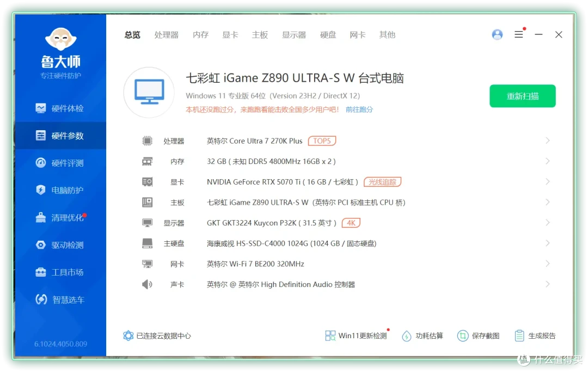Click the Win11更新检测 icon
Image resolution: width=588 pixels, height=372 pixels.
[x=330, y=336]
